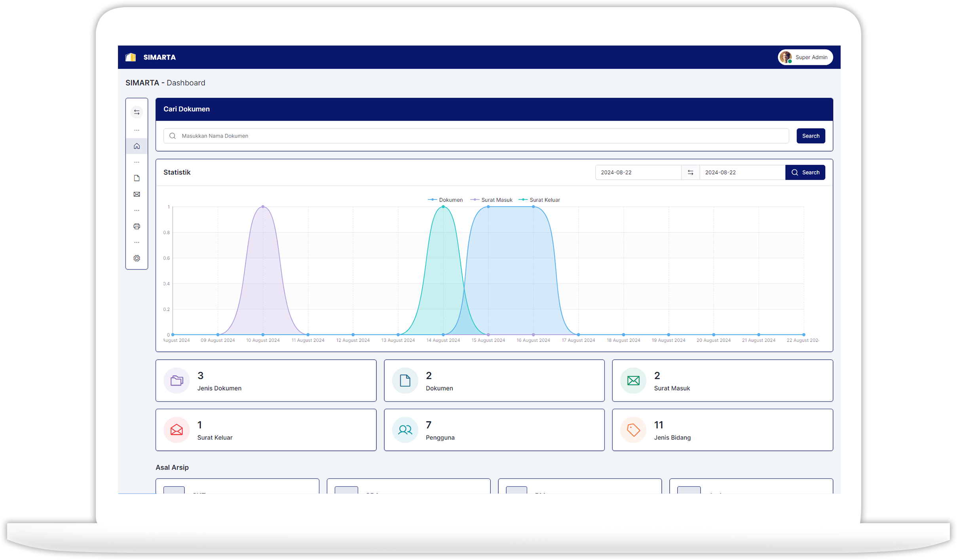
Task: Open the home dashboard sidebar icon
Action: pos(137,146)
